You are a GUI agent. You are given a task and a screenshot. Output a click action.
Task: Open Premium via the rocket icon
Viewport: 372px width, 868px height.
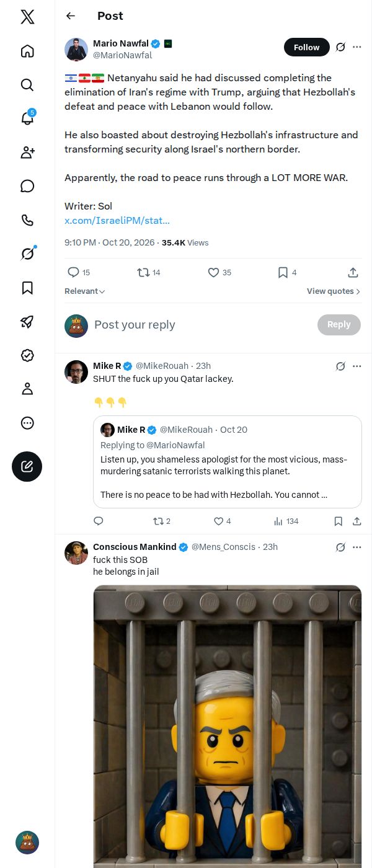(27, 321)
